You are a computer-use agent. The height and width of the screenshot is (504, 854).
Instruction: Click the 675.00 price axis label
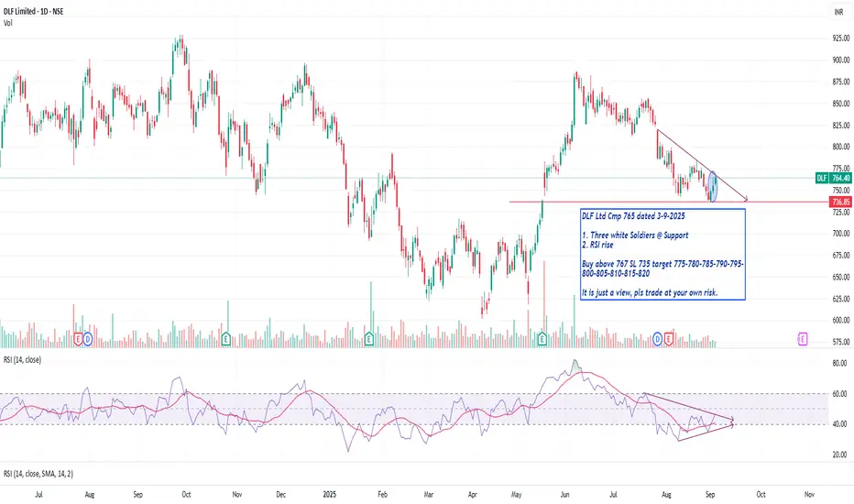[x=841, y=255]
